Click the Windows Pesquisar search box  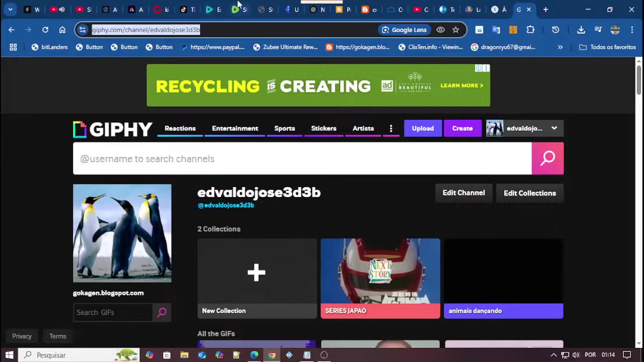click(x=79, y=355)
